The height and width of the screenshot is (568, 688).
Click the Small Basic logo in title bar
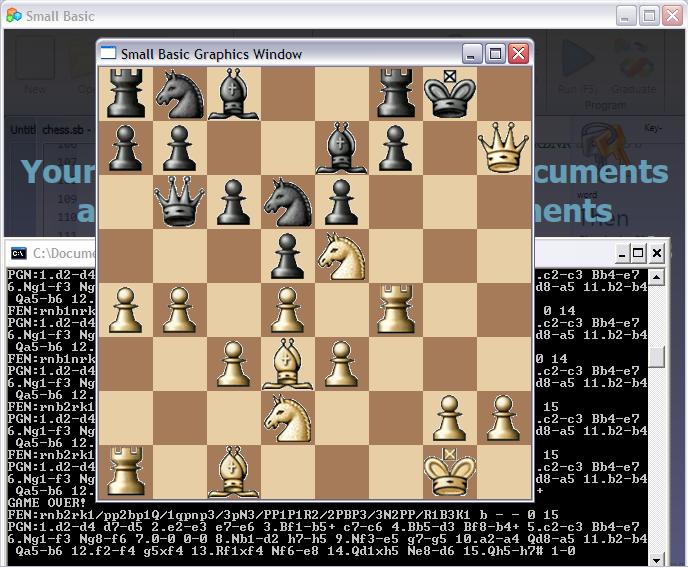tap(14, 16)
